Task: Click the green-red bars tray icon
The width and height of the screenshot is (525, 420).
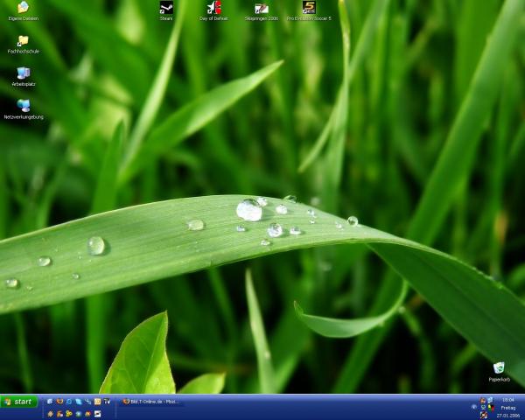Action: pyautogui.click(x=491, y=408)
